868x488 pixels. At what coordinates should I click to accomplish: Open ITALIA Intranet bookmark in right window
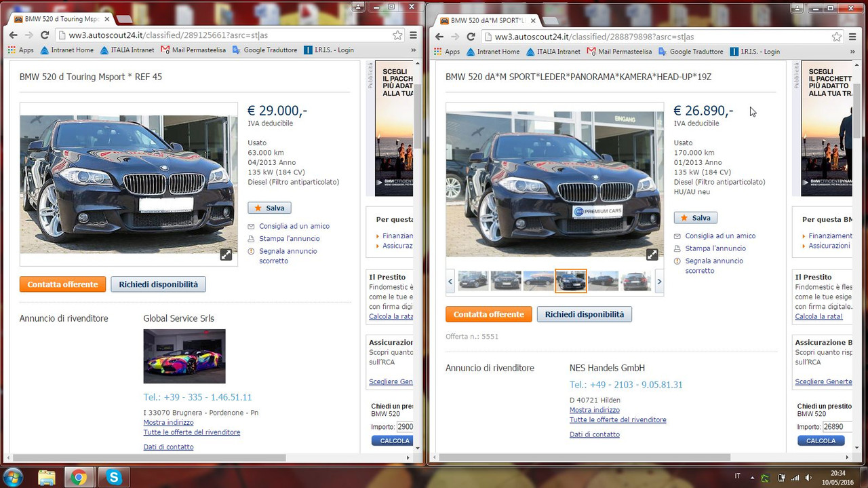click(x=553, y=52)
